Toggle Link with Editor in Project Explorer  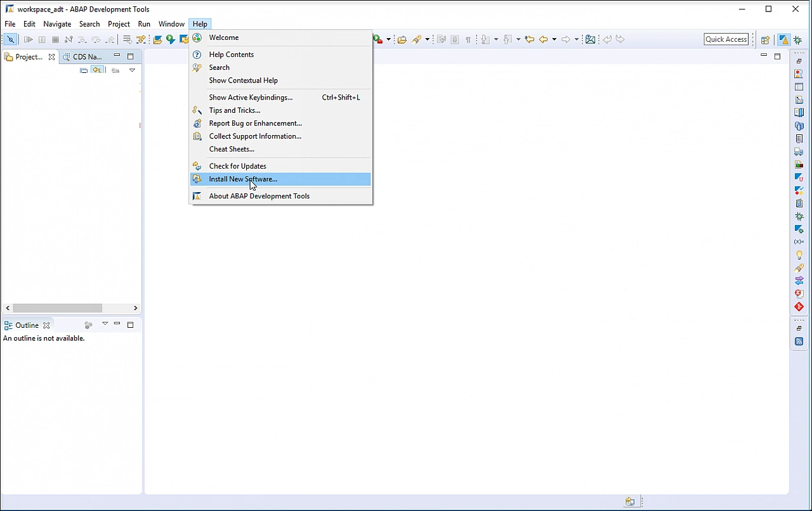coord(98,70)
